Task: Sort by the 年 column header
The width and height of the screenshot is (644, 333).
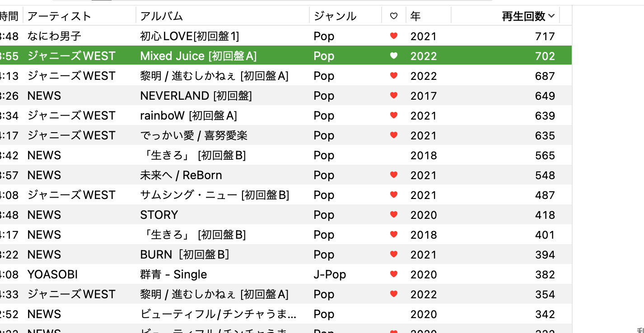Action: click(415, 16)
